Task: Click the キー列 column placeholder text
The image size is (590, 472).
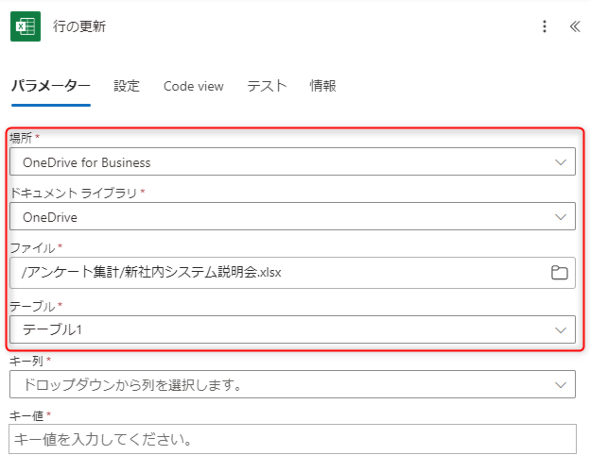Action: tap(132, 385)
